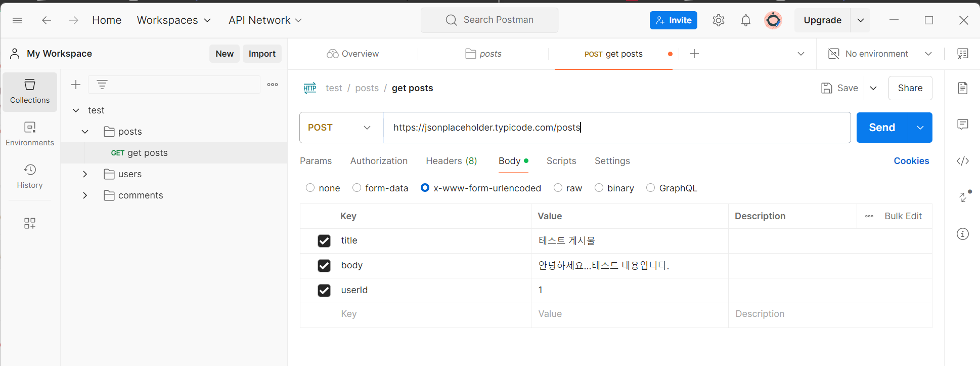Click the HTTP request type icon
980x366 pixels.
(310, 88)
